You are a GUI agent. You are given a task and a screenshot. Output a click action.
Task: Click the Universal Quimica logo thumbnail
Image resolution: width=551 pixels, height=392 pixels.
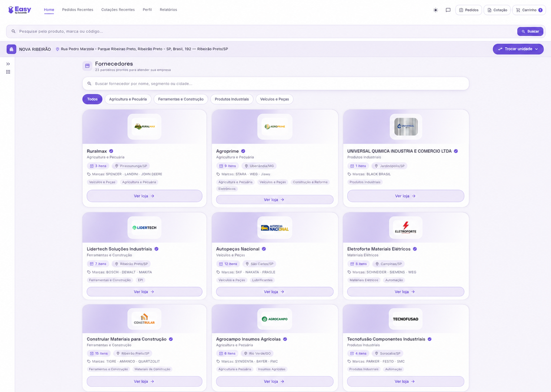coord(406,127)
